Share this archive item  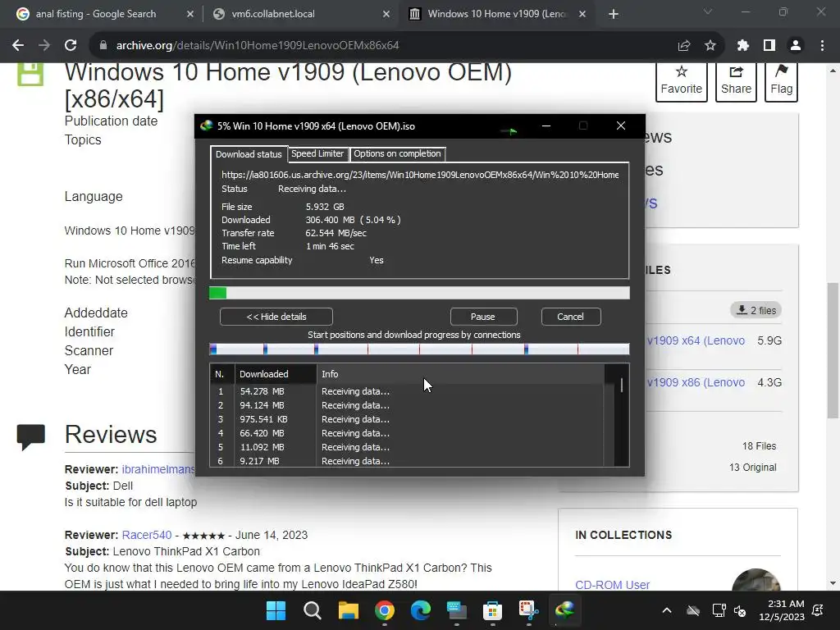[x=736, y=80]
